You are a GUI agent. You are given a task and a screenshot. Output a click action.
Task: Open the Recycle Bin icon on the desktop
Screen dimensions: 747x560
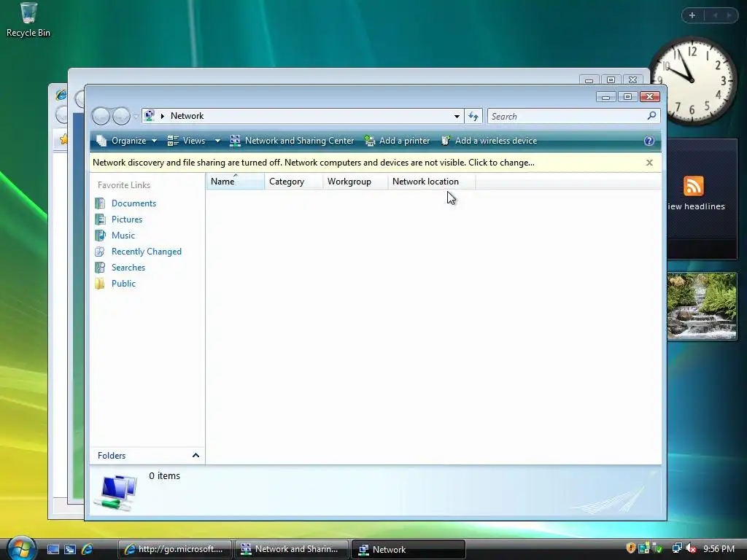click(x=28, y=20)
